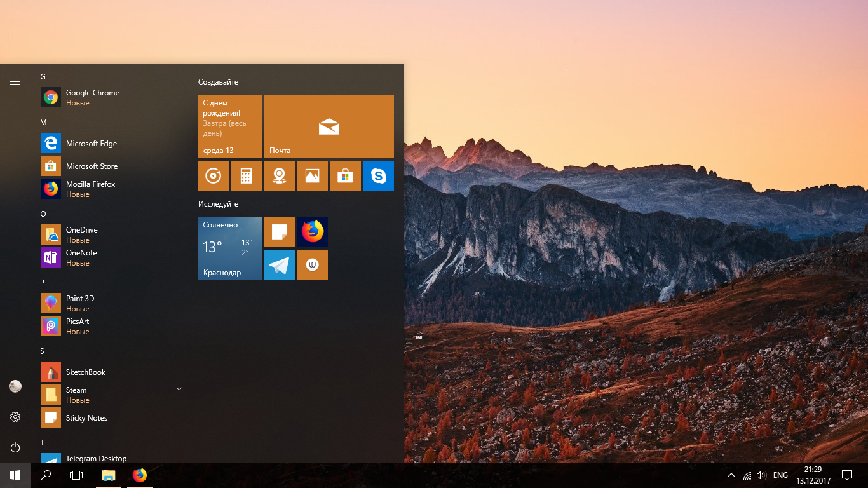The width and height of the screenshot is (868, 488).
Task: Select the O letter header
Action: [x=43, y=214]
